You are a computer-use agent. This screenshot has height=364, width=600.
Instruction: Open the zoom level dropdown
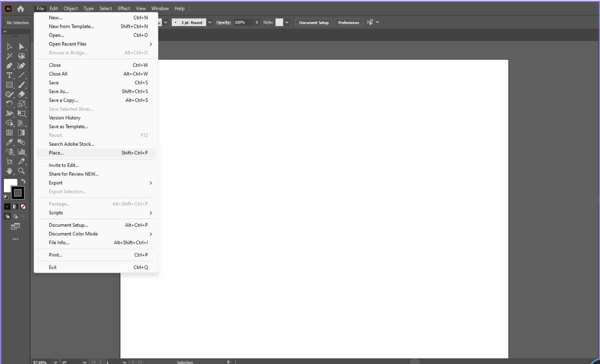(55, 362)
